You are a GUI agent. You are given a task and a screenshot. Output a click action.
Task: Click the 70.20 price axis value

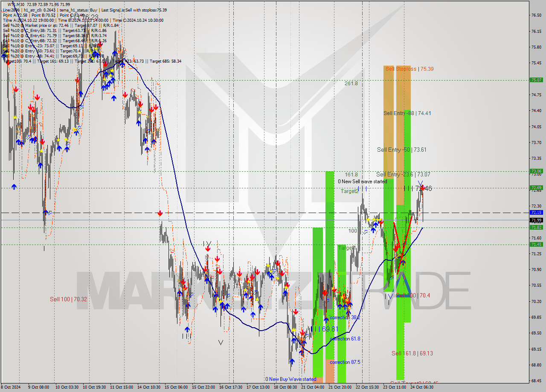pyautogui.click(x=536, y=301)
